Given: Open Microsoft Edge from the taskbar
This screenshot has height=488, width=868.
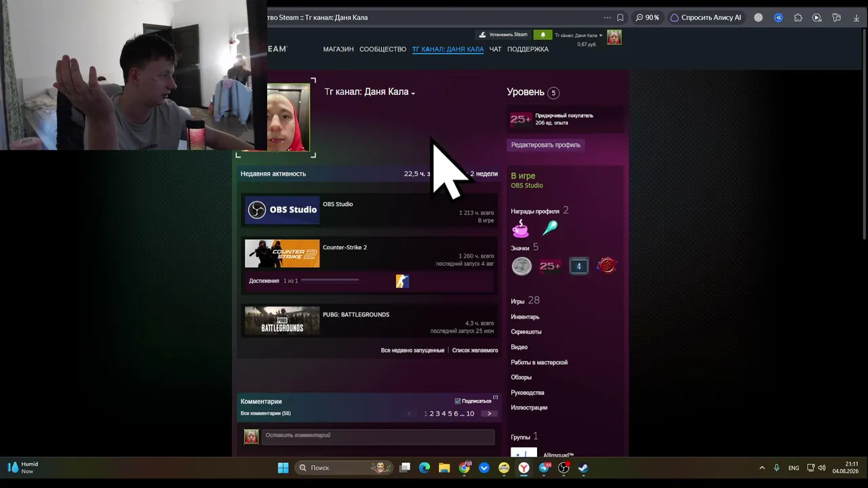Looking at the screenshot, I should point(425,468).
